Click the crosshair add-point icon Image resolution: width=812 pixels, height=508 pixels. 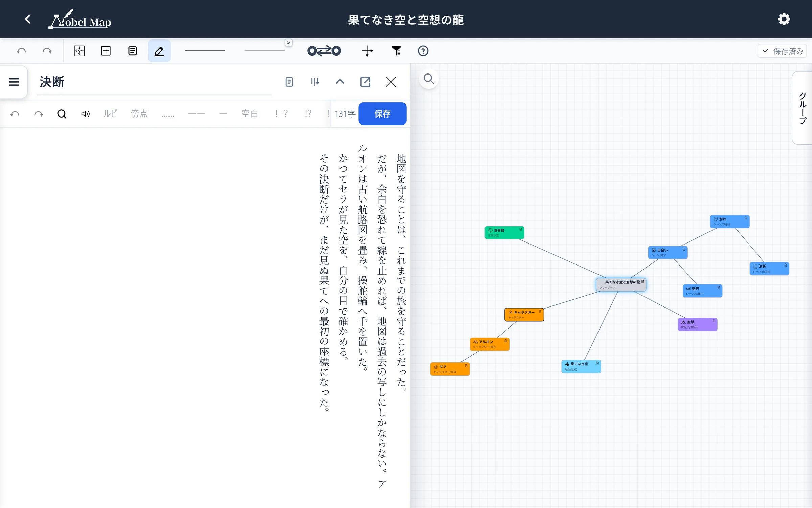click(x=367, y=51)
